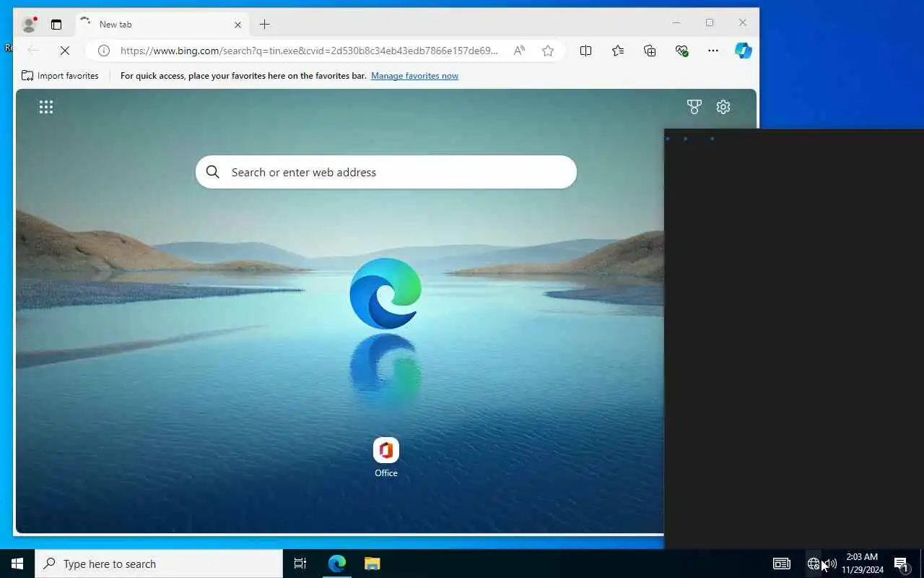
Task: Click the magnifier icon in search box
Action: (x=213, y=172)
